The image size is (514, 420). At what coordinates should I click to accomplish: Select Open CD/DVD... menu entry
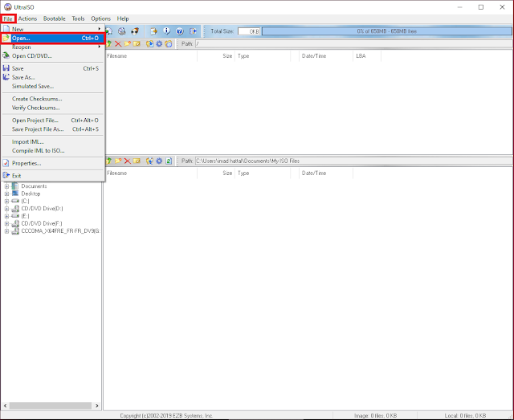click(52, 55)
